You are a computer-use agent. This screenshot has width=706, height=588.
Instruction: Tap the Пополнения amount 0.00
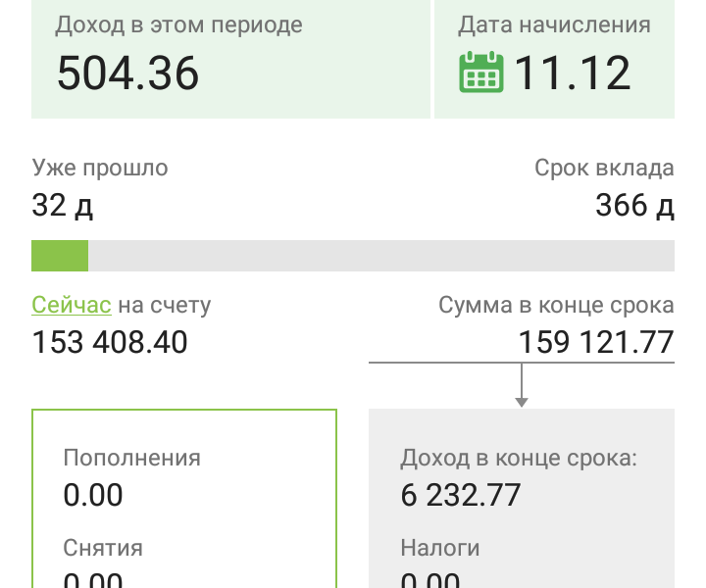(93, 495)
